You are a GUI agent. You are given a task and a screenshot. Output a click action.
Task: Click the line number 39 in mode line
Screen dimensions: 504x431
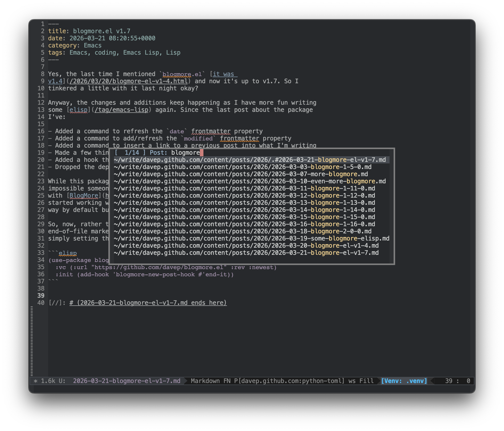(449, 381)
